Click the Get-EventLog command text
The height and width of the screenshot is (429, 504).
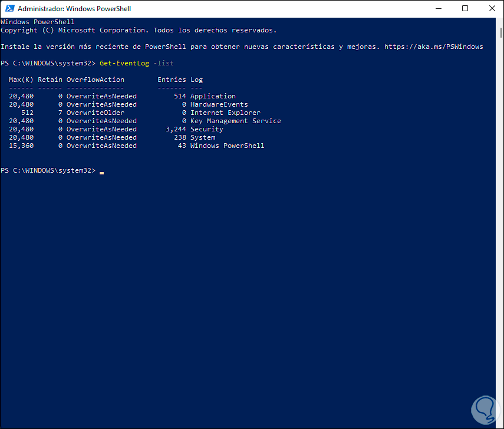[124, 63]
